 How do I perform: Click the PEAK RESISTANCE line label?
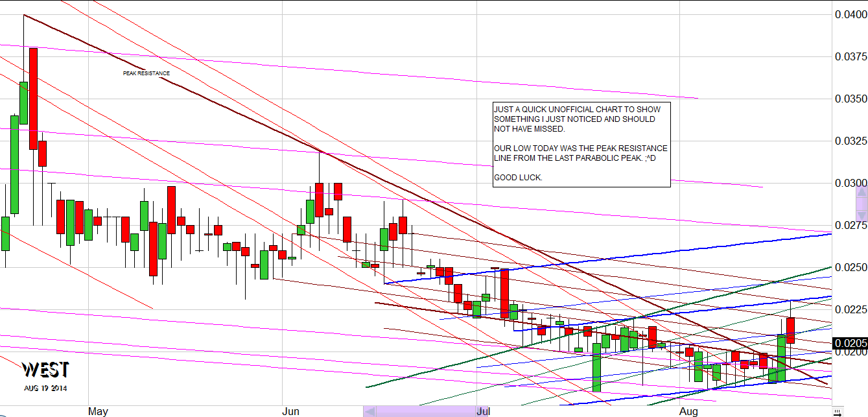[147, 73]
